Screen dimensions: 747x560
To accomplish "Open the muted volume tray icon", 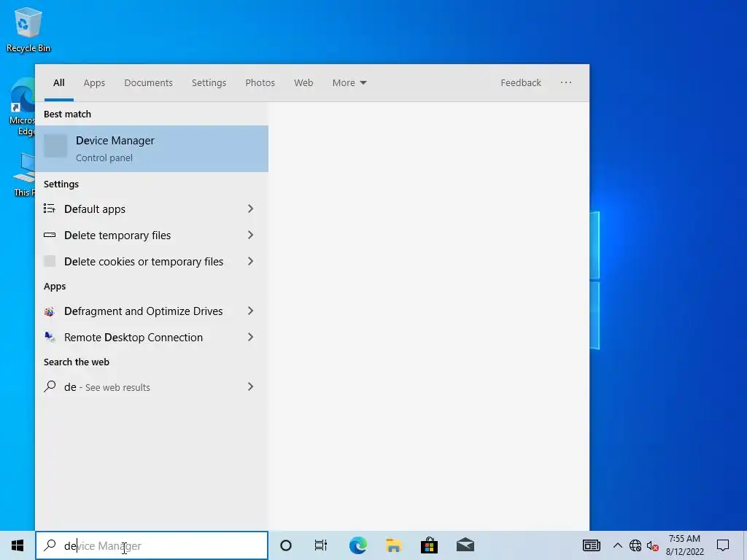I will click(653, 545).
